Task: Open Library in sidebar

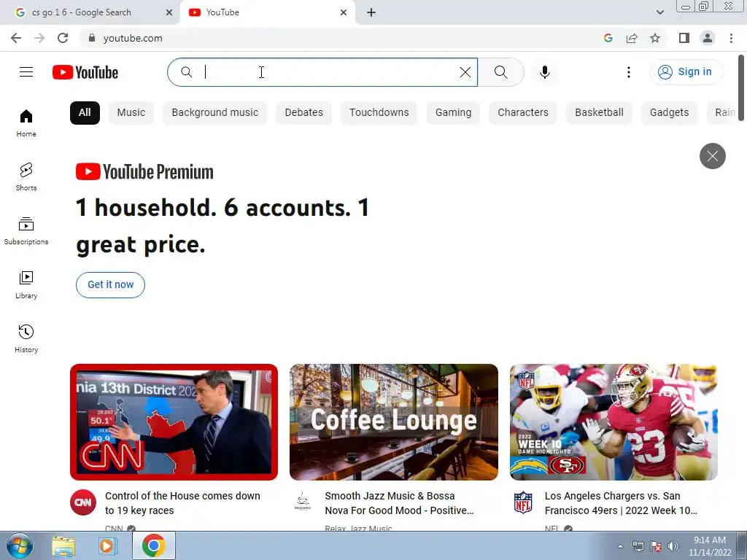Action: [x=26, y=285]
